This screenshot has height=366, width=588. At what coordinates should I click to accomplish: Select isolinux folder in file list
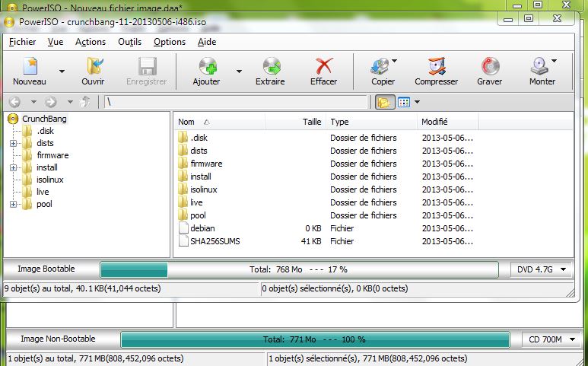point(204,189)
